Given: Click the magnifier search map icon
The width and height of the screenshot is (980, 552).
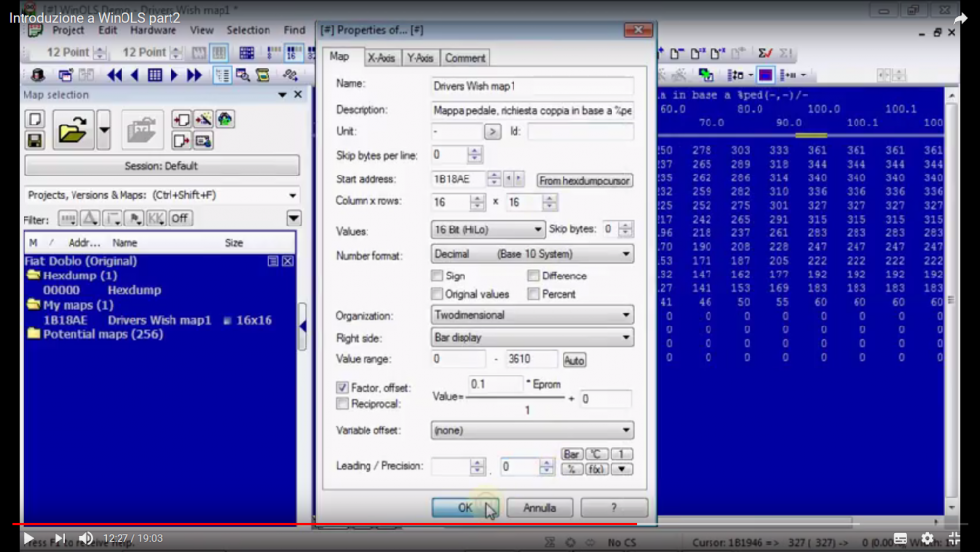Looking at the screenshot, I should 243,75.
